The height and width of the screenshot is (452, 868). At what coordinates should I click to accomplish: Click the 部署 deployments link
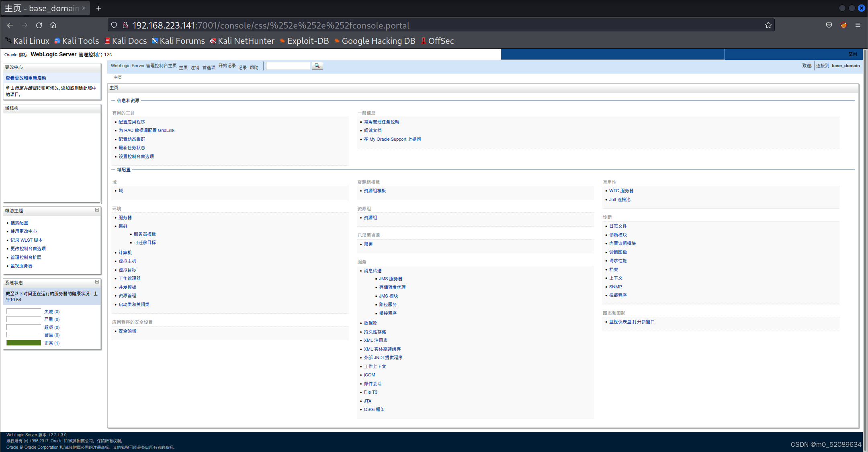click(368, 244)
